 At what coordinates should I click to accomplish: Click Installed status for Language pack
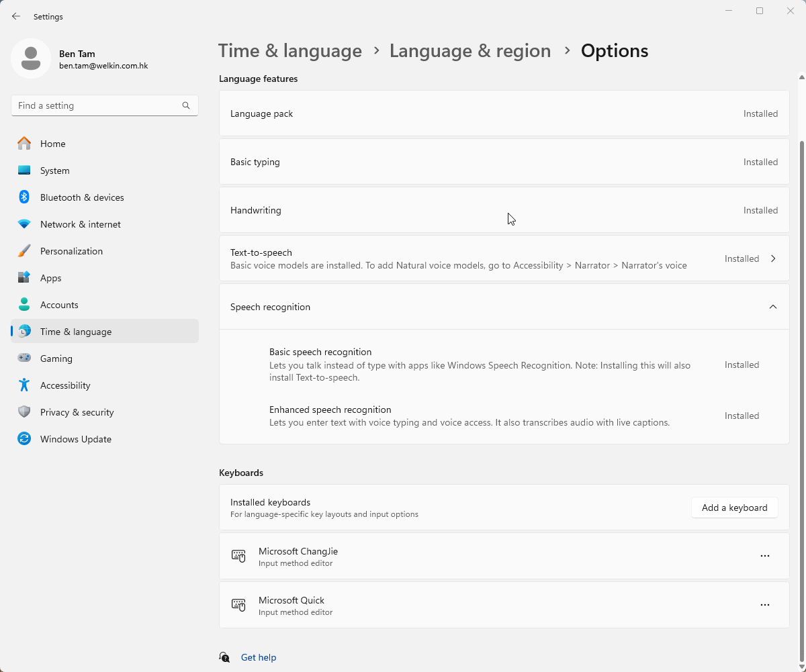pyautogui.click(x=760, y=113)
